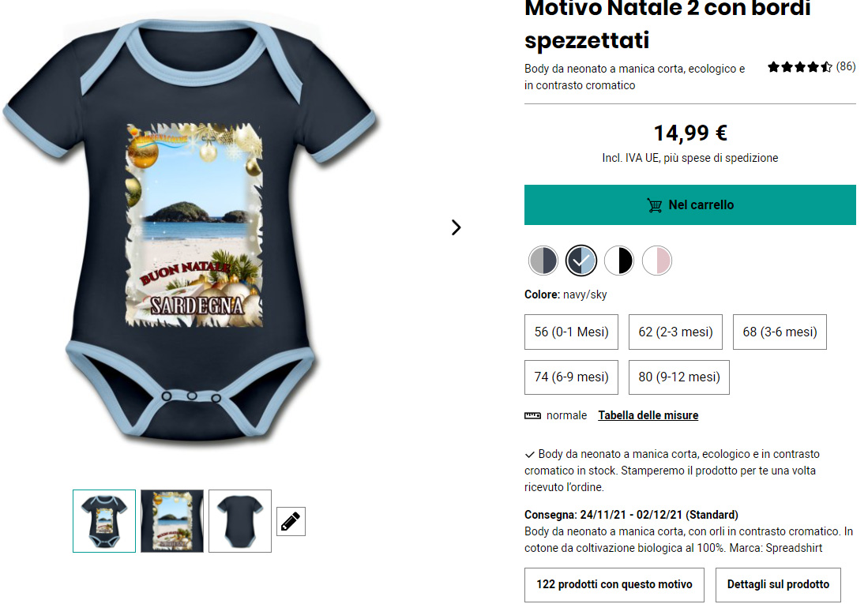The width and height of the screenshot is (868, 604).
Task: View design close-up thumbnail
Action: pyautogui.click(x=172, y=521)
